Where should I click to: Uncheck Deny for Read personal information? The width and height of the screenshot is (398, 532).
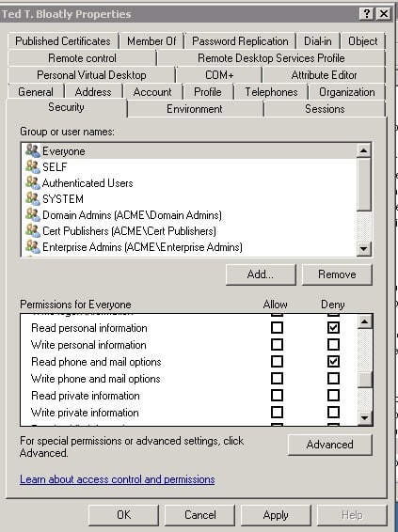[333, 327]
